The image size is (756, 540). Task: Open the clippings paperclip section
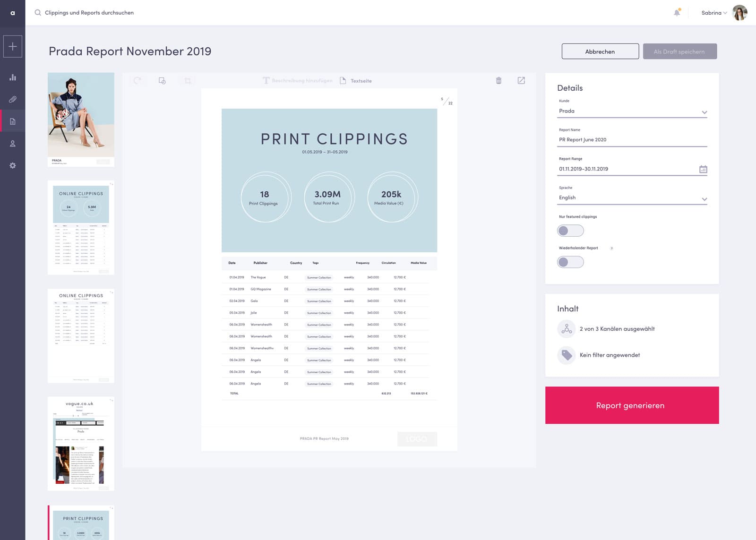pyautogui.click(x=13, y=99)
